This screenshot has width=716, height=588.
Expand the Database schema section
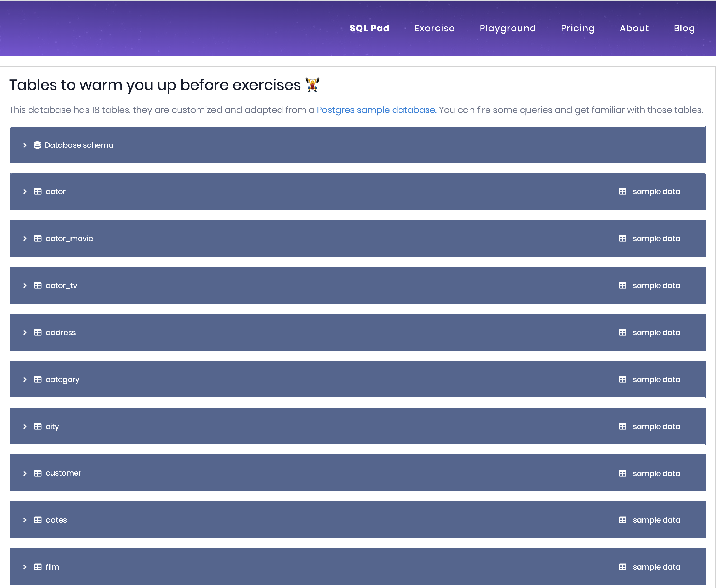(x=25, y=145)
